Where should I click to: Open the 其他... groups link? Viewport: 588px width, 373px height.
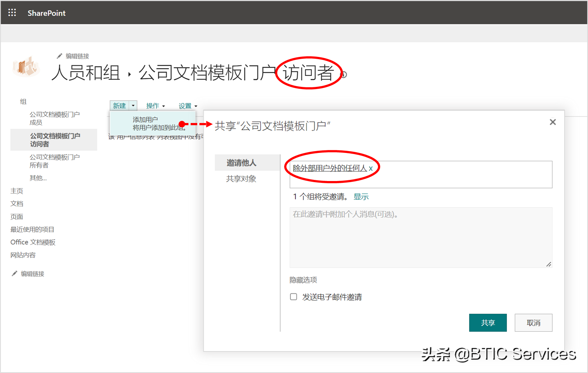pyautogui.click(x=38, y=178)
